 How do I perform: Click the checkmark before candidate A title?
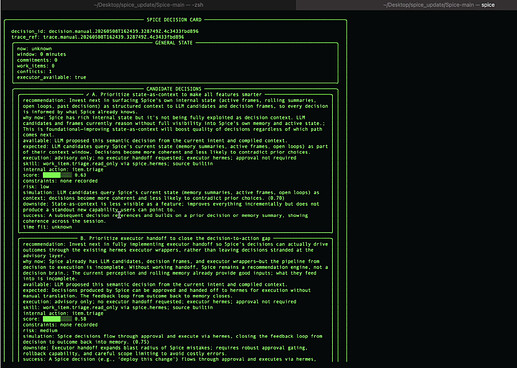point(88,95)
